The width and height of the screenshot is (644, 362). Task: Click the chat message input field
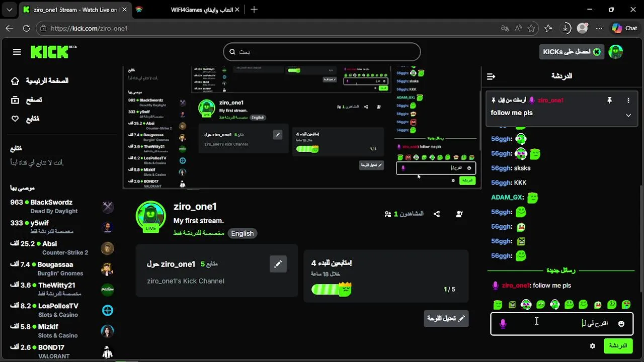click(x=562, y=323)
